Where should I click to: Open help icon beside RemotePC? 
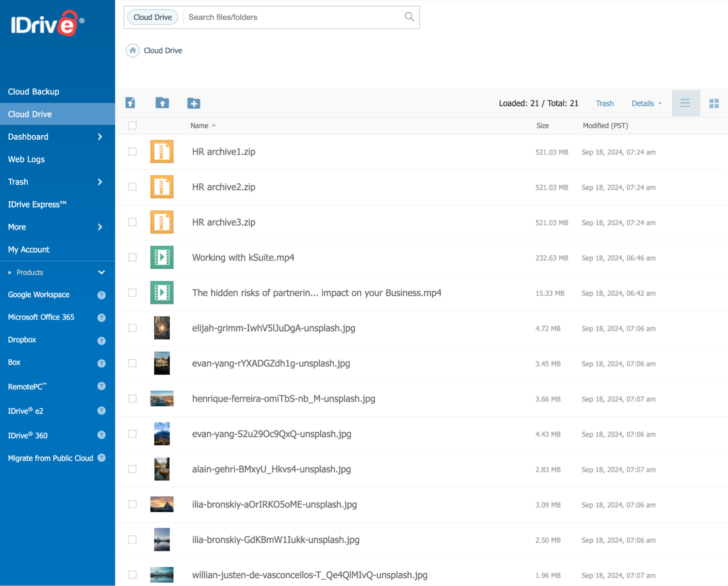pyautogui.click(x=101, y=386)
